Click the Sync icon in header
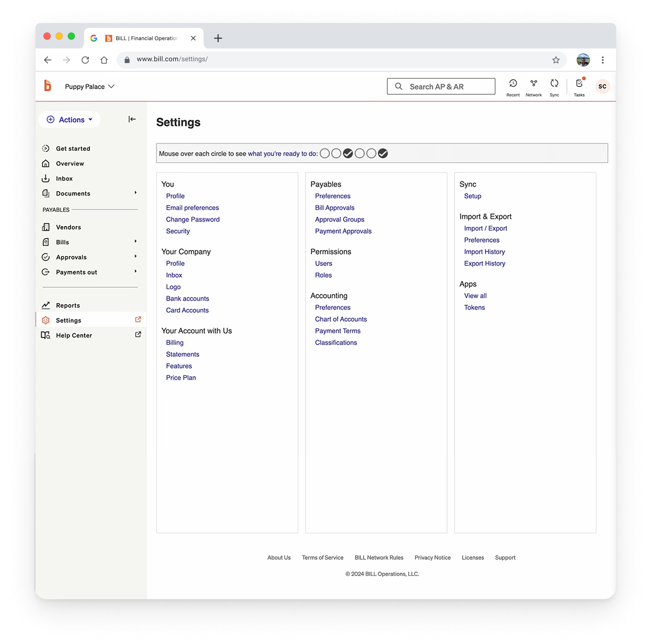This screenshot has width=650, height=644. 554,84
